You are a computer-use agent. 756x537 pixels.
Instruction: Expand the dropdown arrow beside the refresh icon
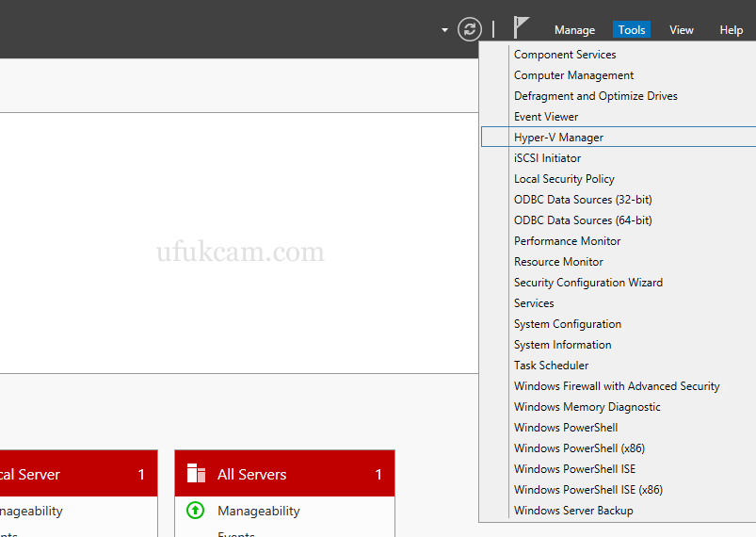[x=444, y=30]
